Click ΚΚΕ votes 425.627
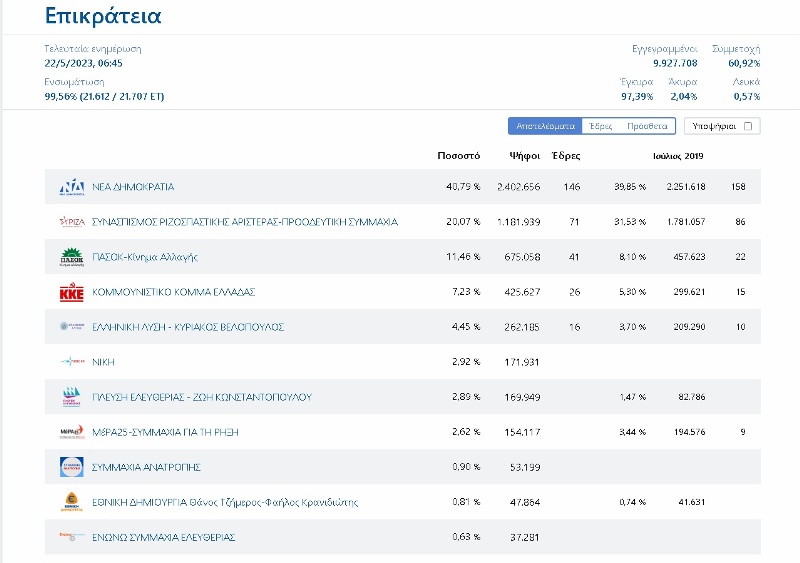The width and height of the screenshot is (800, 563). click(522, 292)
